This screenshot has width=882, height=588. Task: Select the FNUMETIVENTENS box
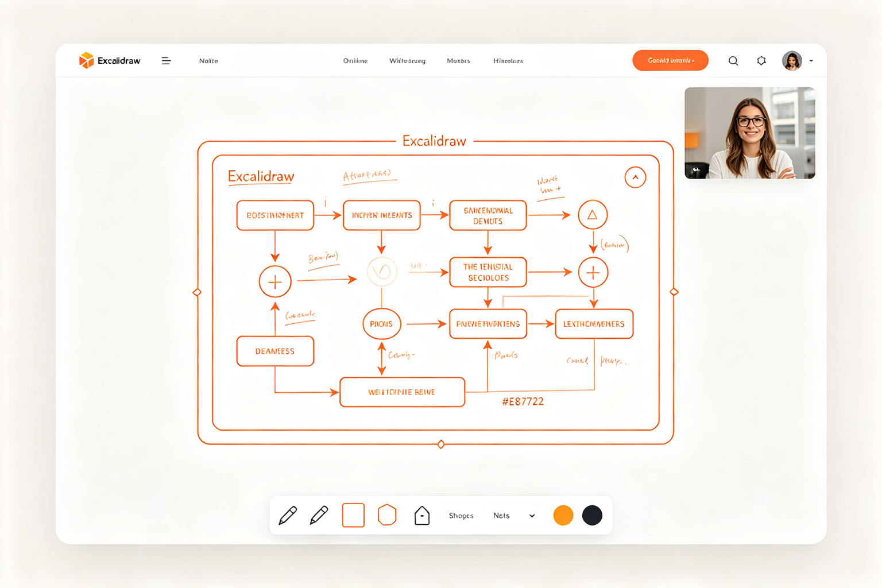(488, 324)
